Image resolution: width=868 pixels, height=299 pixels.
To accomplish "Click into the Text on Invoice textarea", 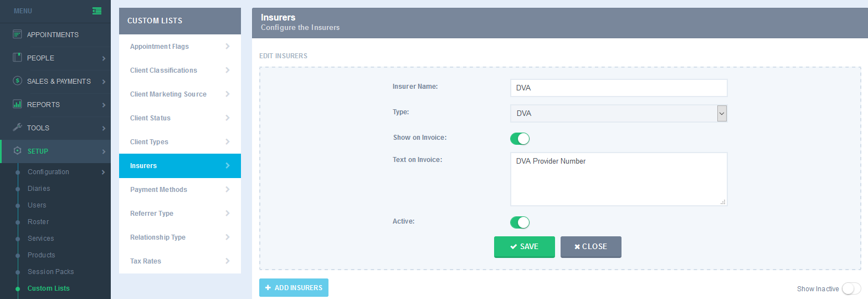I will coord(618,179).
